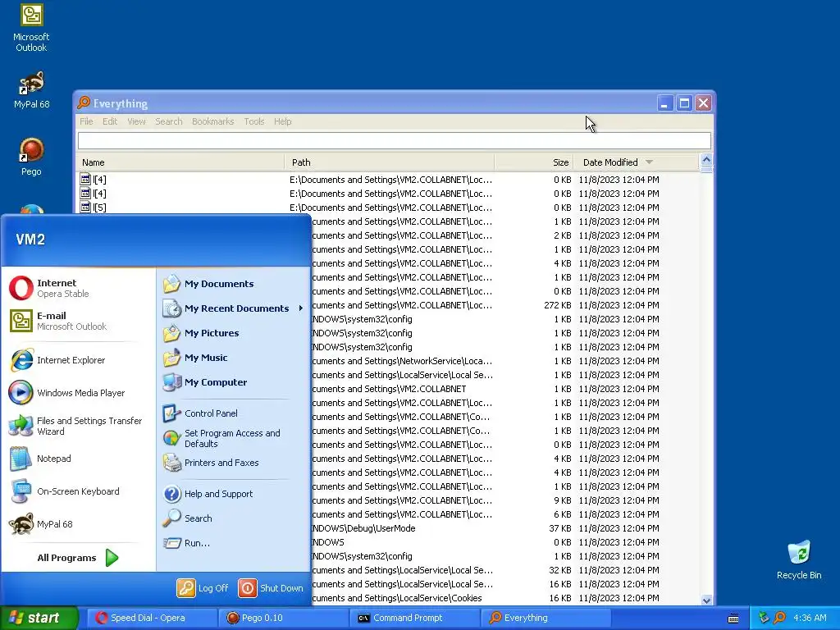
Task: Open Set Program Access and Defaults
Action: click(x=234, y=438)
